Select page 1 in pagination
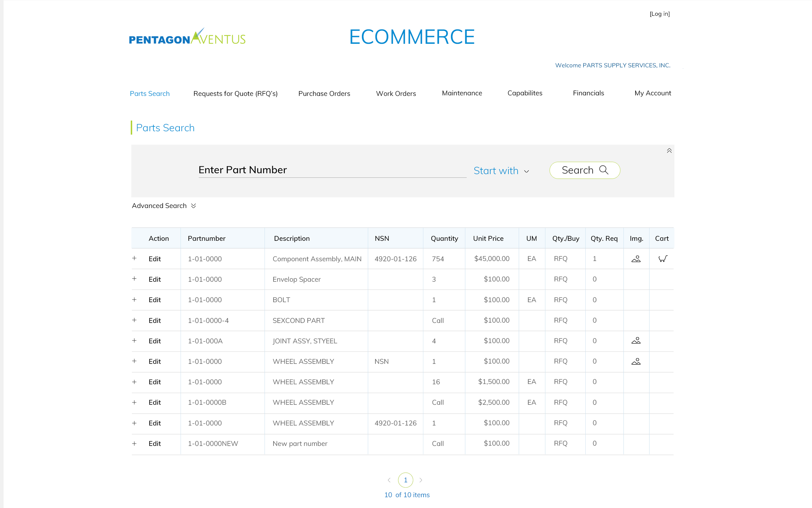812x508 pixels. pos(405,480)
